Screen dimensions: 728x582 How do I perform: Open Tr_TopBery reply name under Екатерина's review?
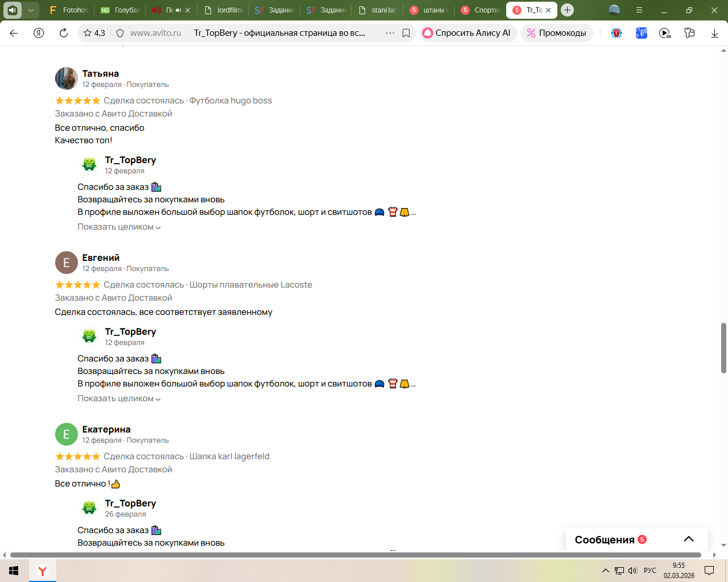pyautogui.click(x=130, y=504)
